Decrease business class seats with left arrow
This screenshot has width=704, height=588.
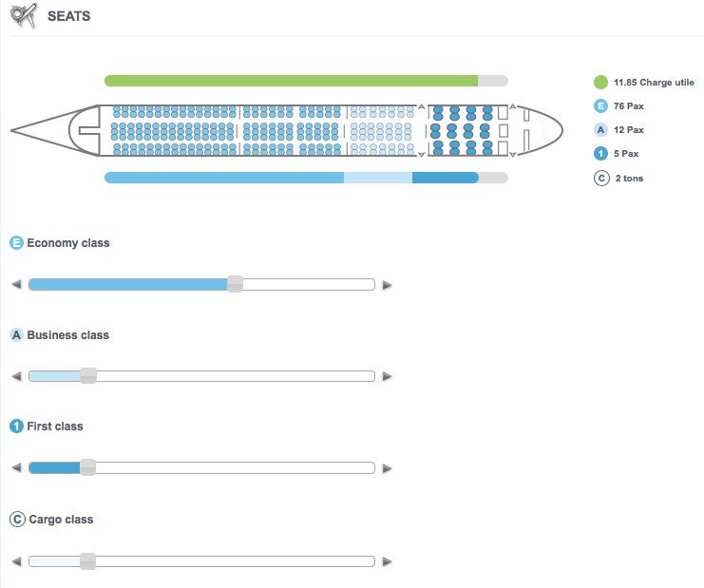point(16,376)
